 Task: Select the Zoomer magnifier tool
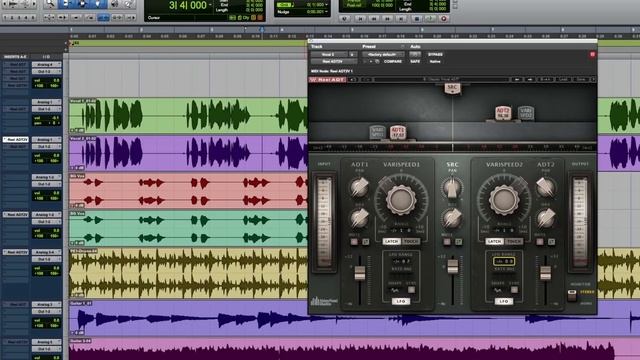49,4
